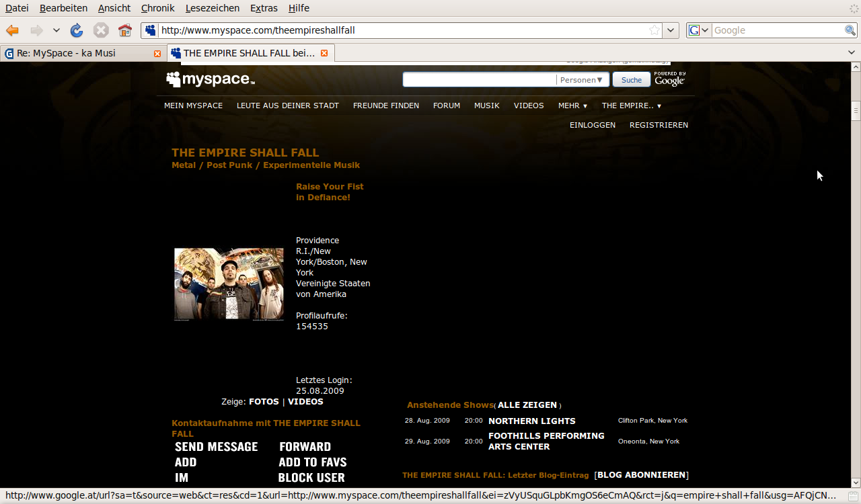Click BLOG ABONNIEREN link
Image resolution: width=861 pixels, height=504 pixels.
(x=641, y=475)
